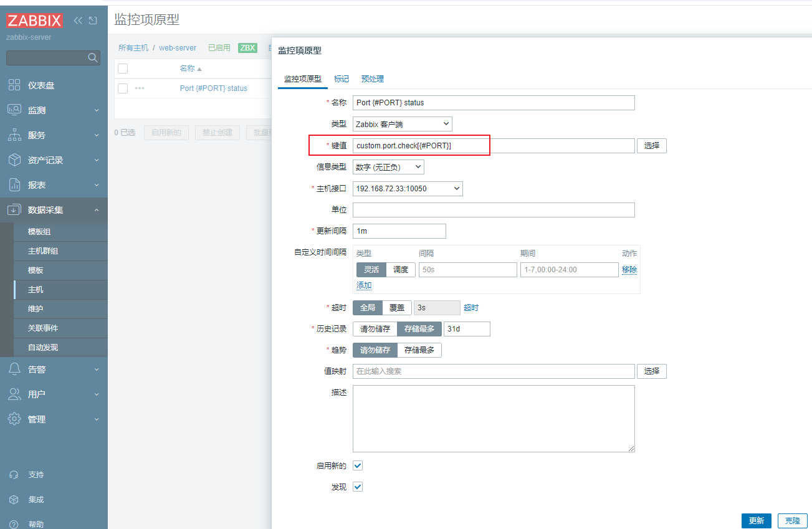Open 主机群组 submenu item

tap(60, 251)
